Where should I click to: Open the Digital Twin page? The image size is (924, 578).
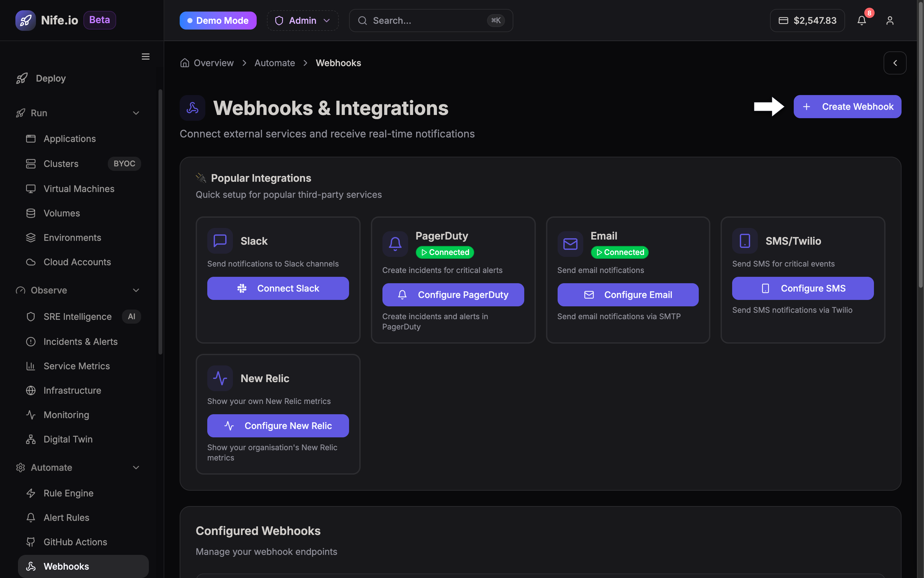pos(83,439)
